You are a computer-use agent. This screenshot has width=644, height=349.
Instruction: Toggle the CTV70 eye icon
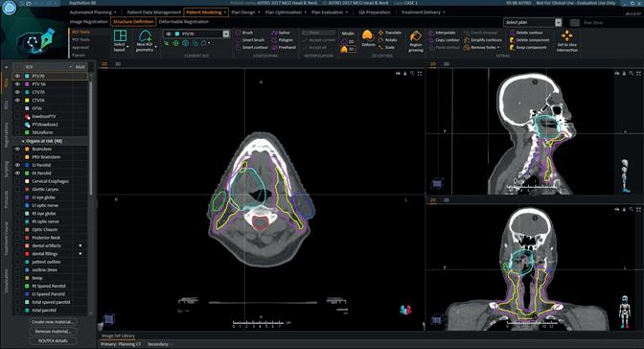pos(17,92)
